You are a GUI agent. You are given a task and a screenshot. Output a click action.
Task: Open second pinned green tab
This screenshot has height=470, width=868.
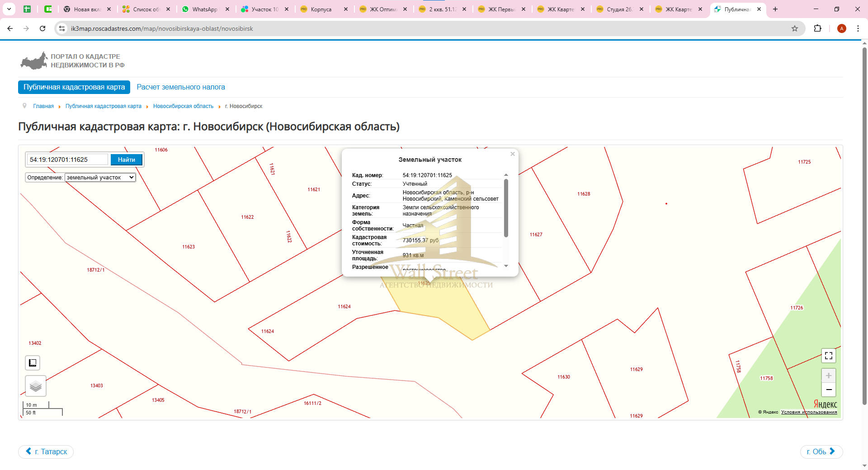point(48,9)
